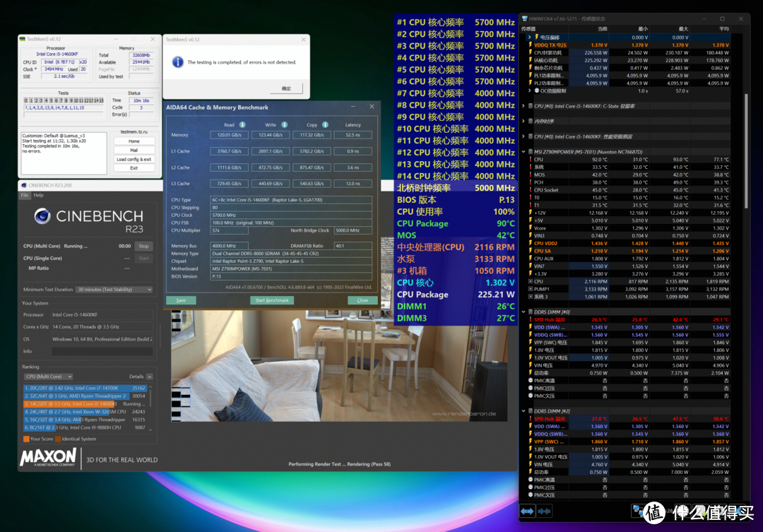Viewport: 763px width, 532px height.
Task: Click chip icon of 内存时序 group
Action: [531, 122]
